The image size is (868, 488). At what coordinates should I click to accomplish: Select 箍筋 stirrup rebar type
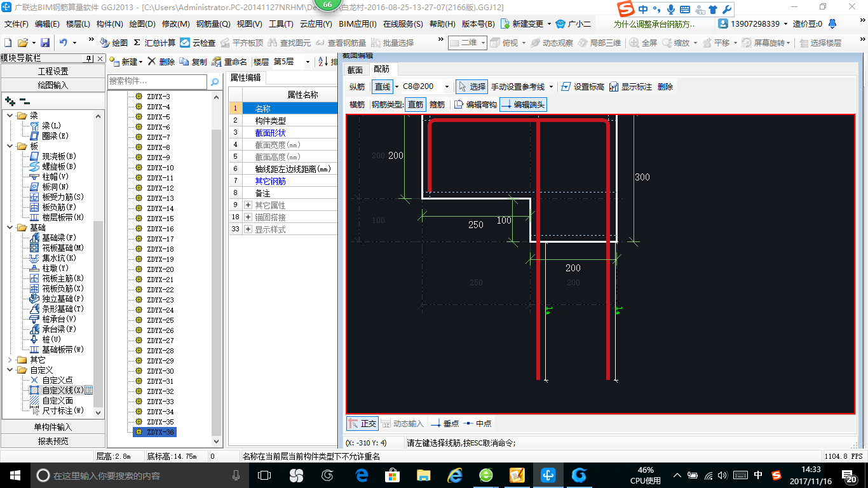click(x=437, y=104)
